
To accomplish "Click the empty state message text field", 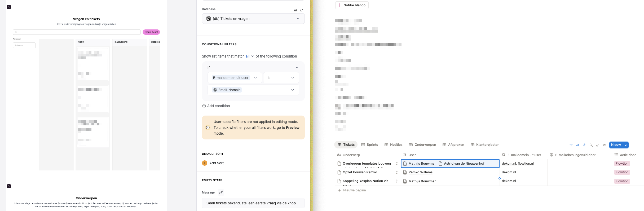I will [x=253, y=203].
